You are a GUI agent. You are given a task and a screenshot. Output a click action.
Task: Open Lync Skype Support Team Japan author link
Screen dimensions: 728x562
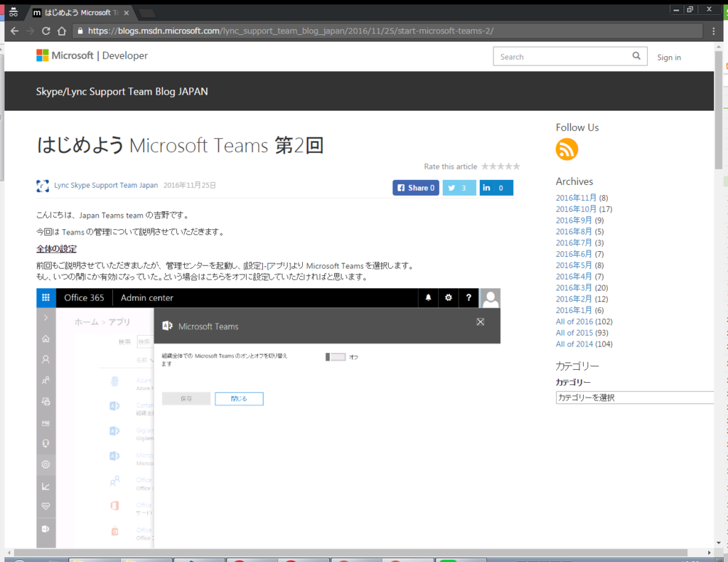[x=106, y=185]
